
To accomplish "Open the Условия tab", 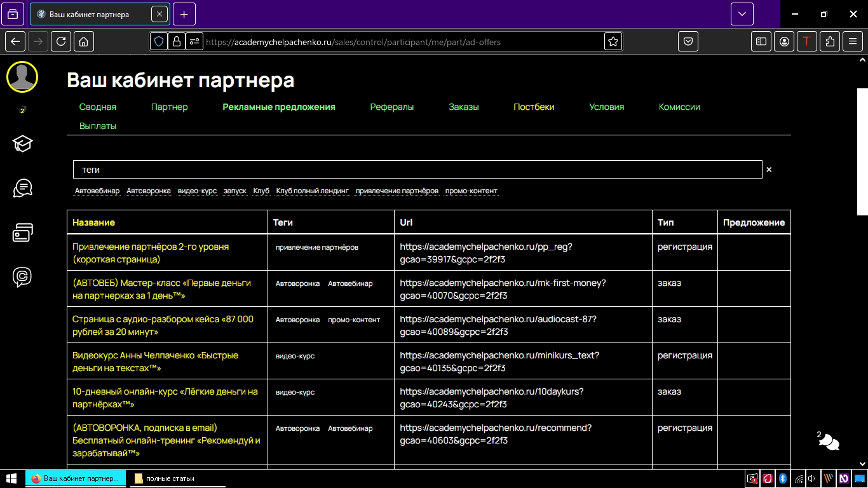I will pyautogui.click(x=607, y=107).
